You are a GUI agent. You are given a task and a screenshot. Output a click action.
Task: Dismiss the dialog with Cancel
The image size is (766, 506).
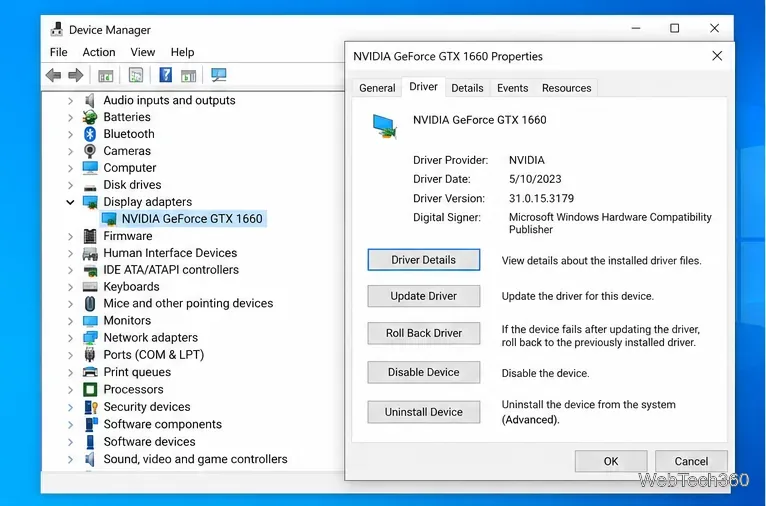pos(691,461)
